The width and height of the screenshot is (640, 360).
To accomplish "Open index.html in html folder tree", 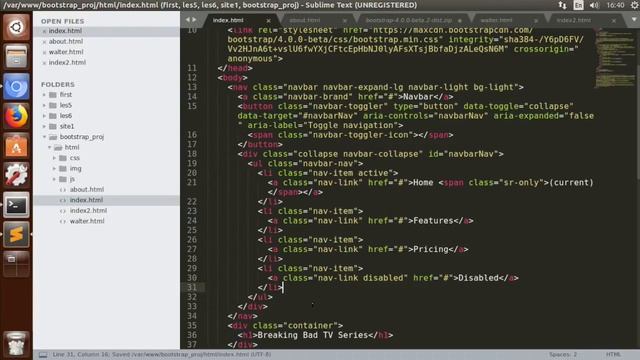I will click(86, 200).
